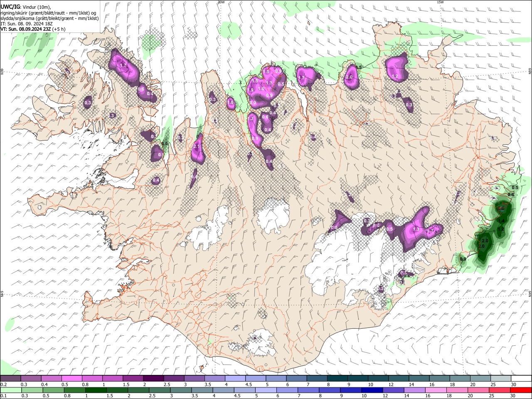This screenshot has height=399, width=532.
Task: Select the light periwinkle 4–4.5 snow legend swatch
Action: click(235, 379)
